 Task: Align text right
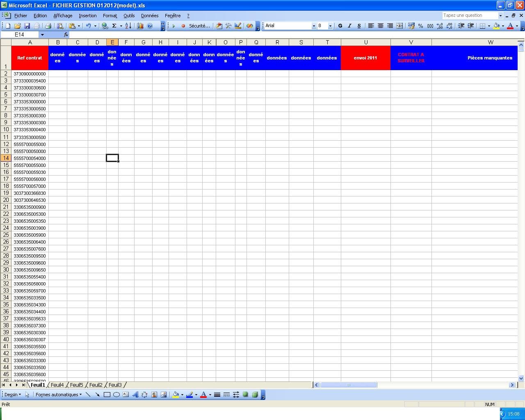point(390,26)
